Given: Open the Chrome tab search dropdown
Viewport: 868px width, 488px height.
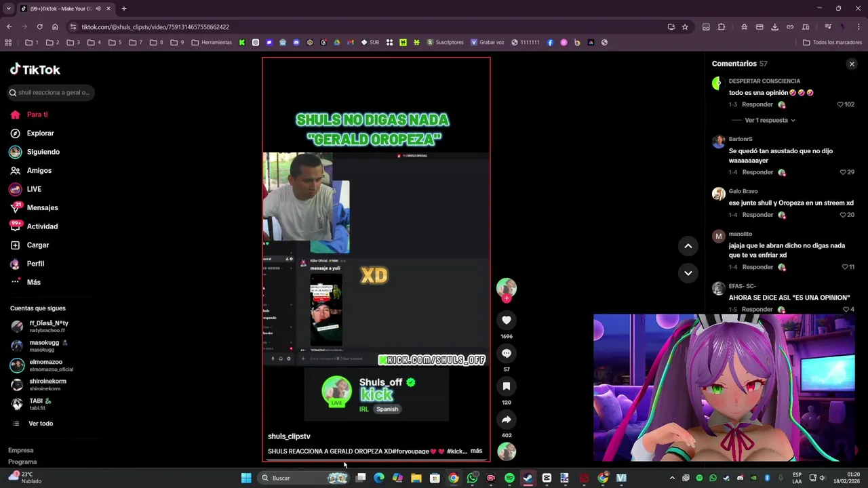Looking at the screenshot, I should point(8,9).
